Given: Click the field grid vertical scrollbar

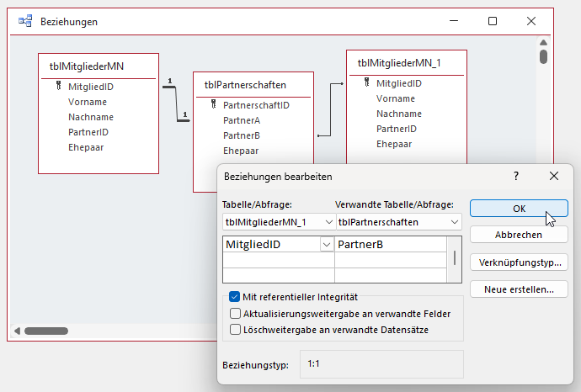Looking at the screenshot, I should (456, 258).
